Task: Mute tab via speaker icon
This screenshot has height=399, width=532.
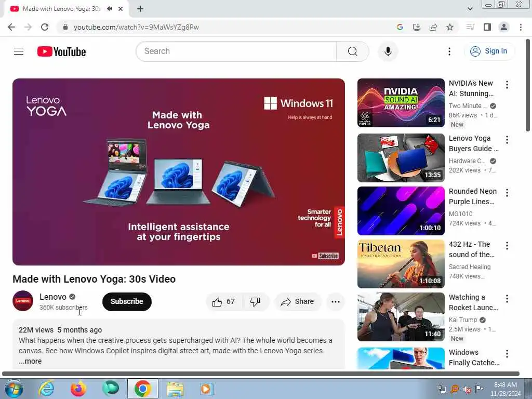Action: [109, 9]
